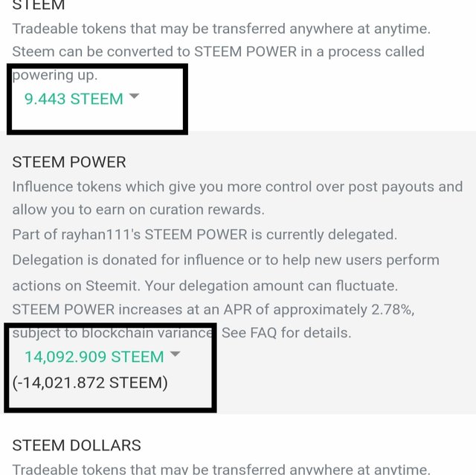Click the APR of approximately 2.78% line
The image size is (476, 475).
(x=213, y=310)
